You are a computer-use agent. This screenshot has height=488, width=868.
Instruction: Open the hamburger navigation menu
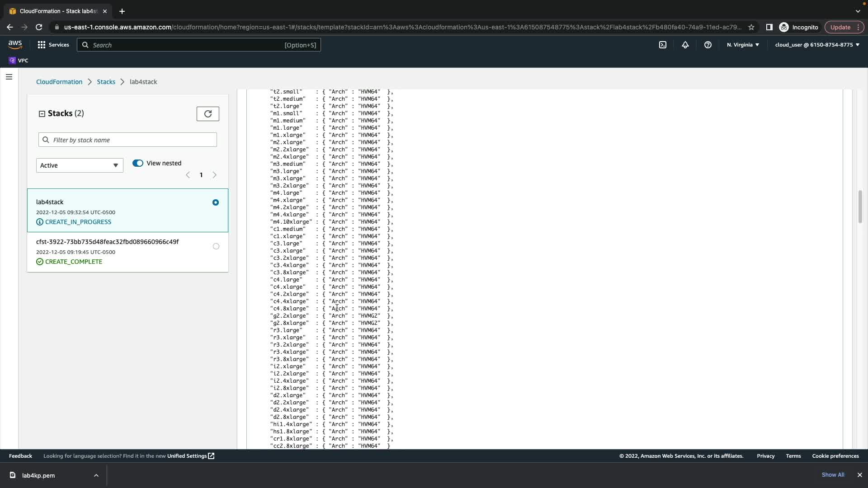9,77
